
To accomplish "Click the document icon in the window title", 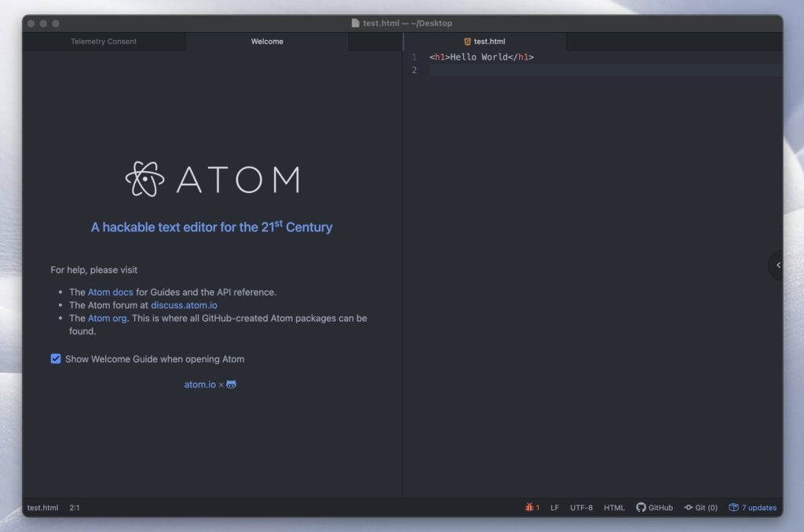I will click(356, 23).
